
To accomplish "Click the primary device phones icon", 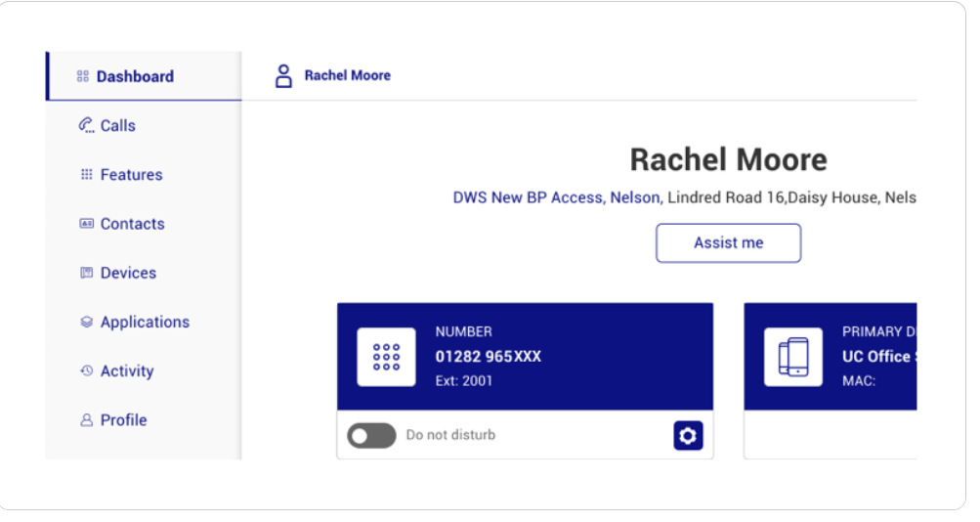I will click(793, 357).
